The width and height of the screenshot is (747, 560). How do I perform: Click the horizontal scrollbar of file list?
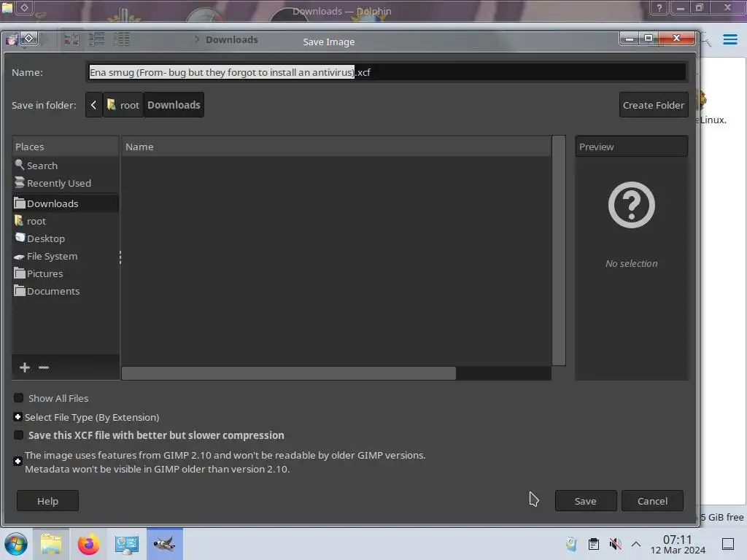[289, 373]
